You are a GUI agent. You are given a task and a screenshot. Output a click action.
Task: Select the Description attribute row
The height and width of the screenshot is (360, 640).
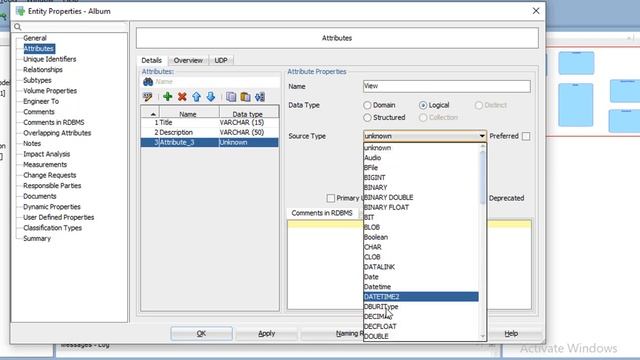pos(210,132)
